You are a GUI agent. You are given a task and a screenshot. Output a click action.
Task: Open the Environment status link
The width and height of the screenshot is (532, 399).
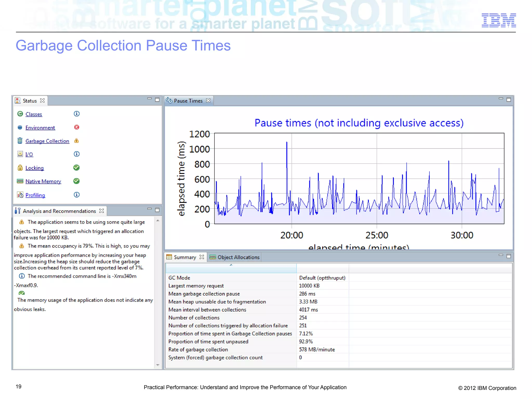point(40,128)
